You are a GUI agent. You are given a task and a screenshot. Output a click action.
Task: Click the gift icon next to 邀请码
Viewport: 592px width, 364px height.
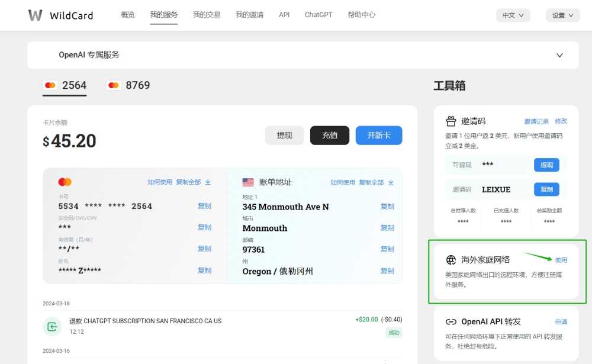(x=451, y=121)
